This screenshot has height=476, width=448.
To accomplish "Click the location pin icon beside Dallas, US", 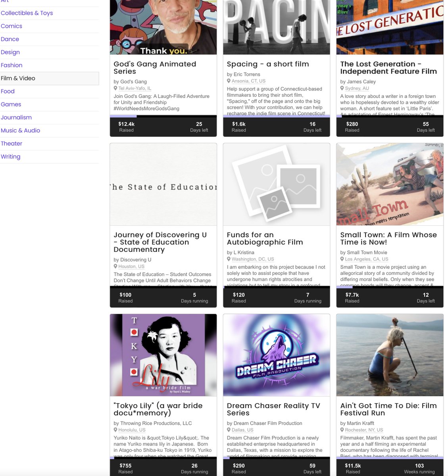I will pos(229,430).
